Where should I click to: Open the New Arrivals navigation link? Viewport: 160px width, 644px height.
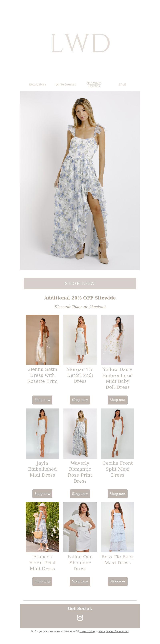pyautogui.click(x=38, y=84)
